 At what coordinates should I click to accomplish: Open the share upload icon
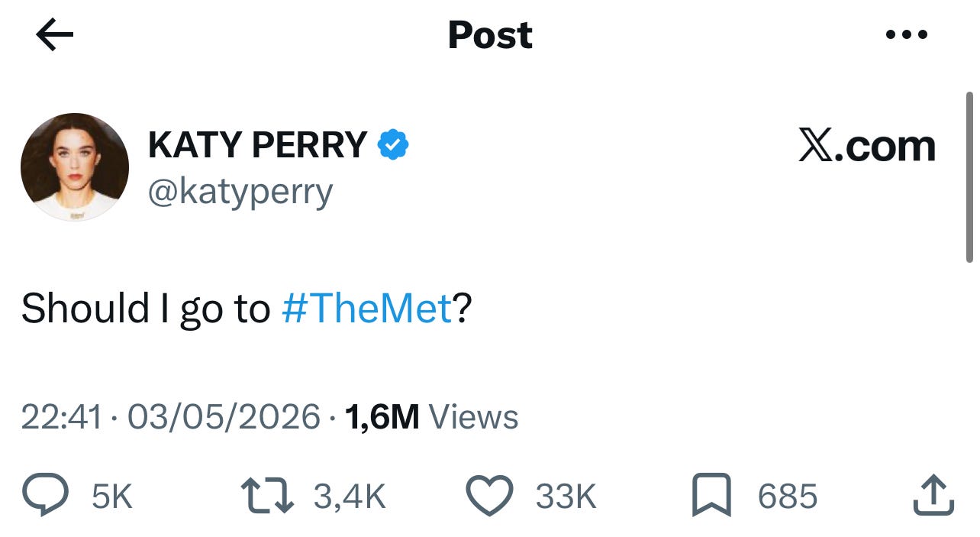point(933,496)
